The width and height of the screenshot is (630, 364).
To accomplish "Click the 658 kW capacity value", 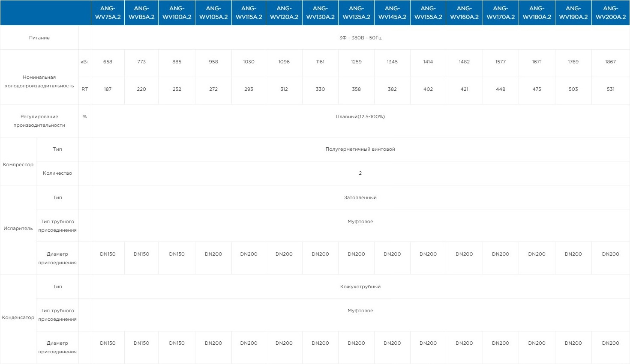I will (x=108, y=62).
